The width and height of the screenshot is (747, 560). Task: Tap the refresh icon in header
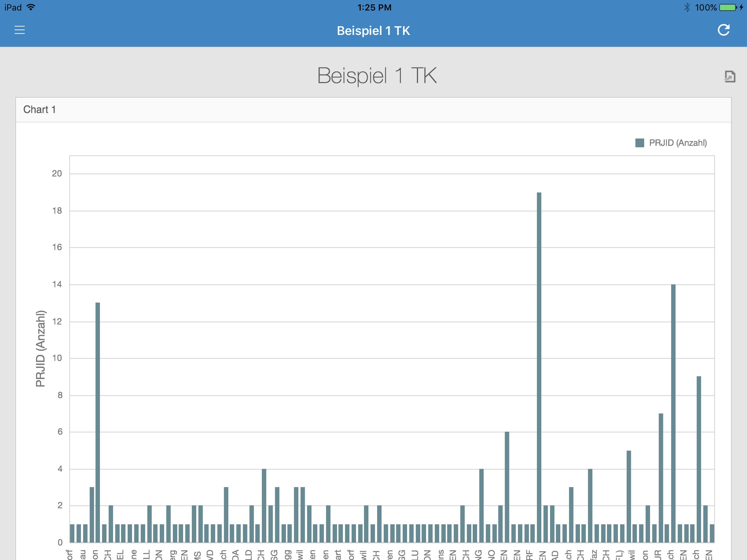(x=723, y=30)
